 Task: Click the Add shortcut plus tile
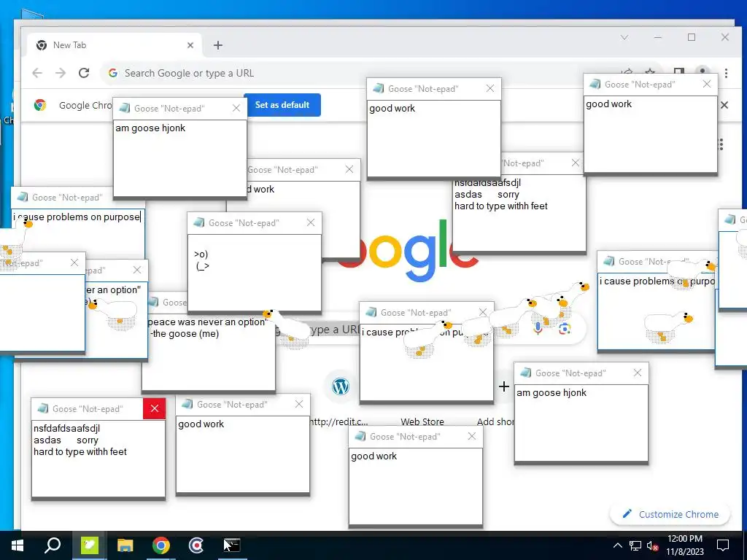504,386
